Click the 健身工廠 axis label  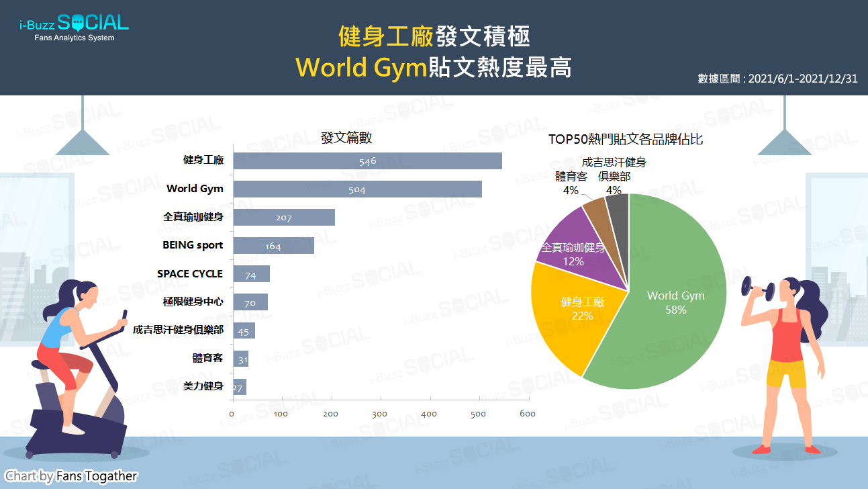203,161
